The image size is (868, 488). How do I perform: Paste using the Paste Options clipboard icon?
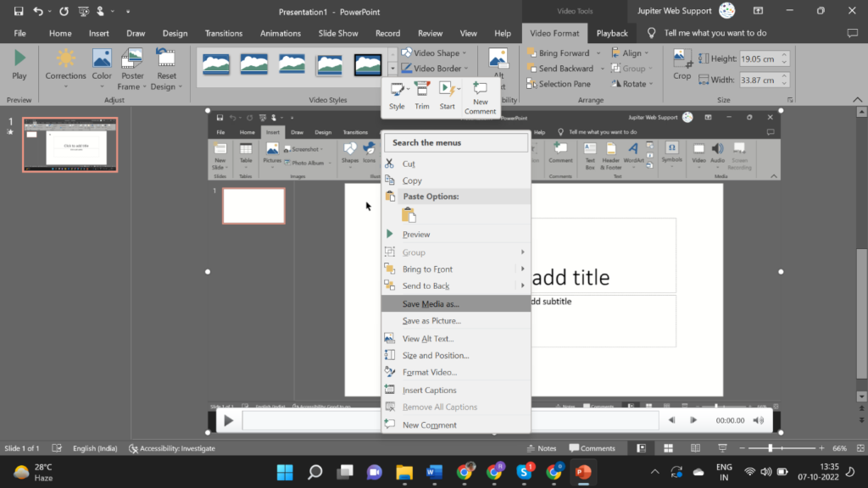[409, 214]
